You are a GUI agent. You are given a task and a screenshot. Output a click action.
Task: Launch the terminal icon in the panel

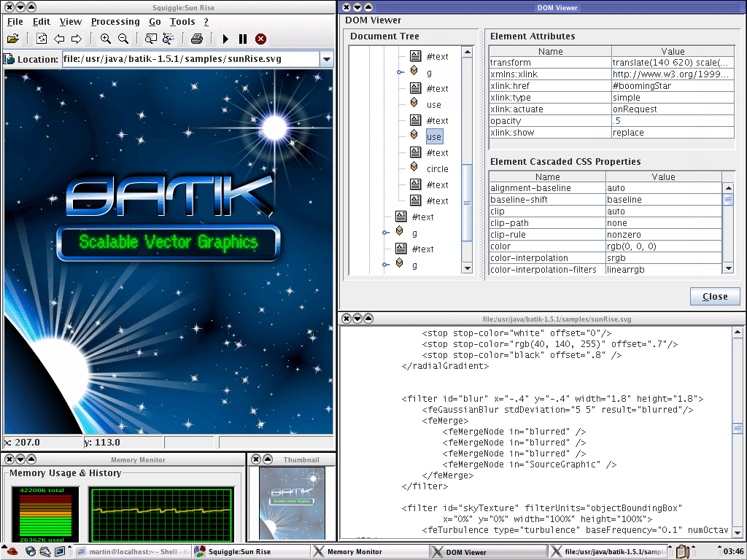[x=60, y=551]
